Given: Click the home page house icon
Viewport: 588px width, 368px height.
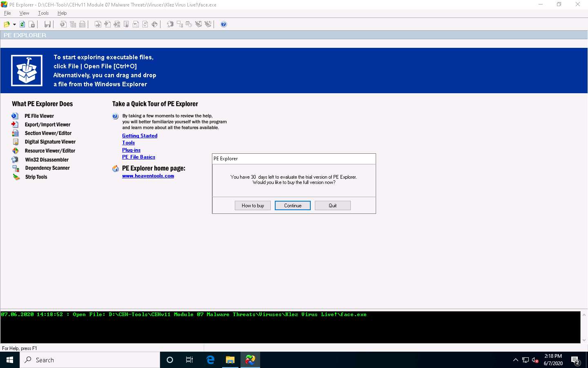Looking at the screenshot, I should click(x=116, y=168).
